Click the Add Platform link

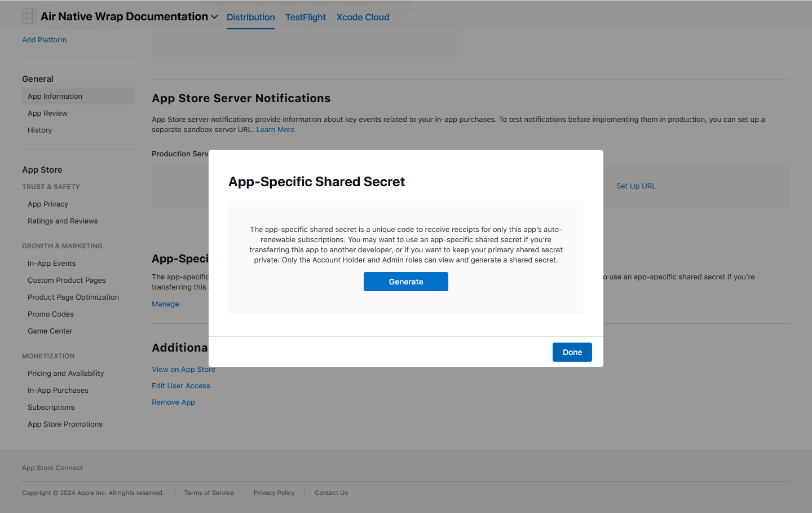click(x=45, y=40)
